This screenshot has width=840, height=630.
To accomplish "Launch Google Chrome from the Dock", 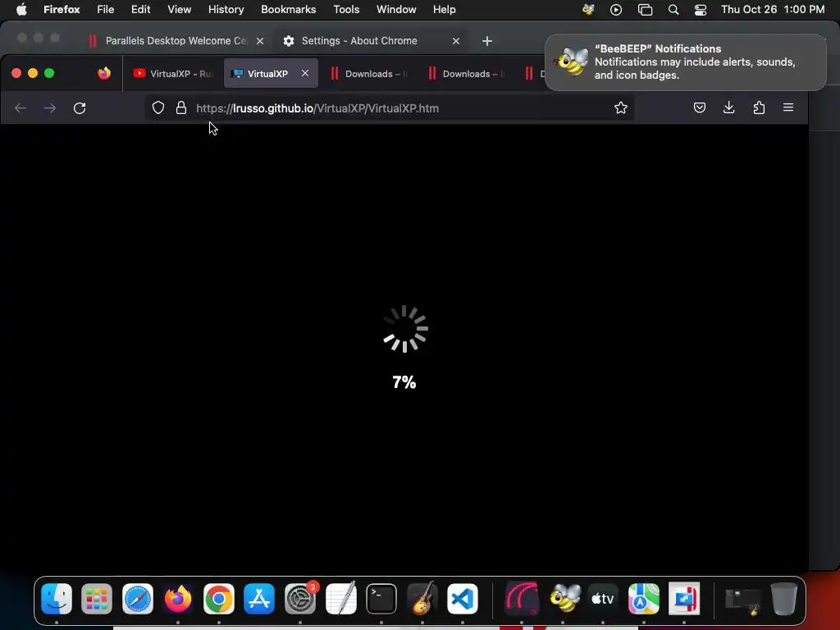I will tap(218, 598).
